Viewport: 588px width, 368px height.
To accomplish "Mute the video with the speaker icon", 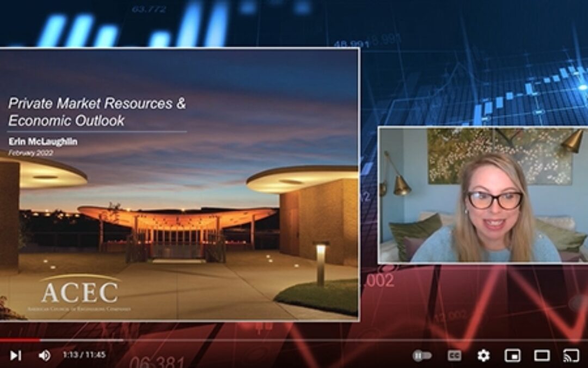I will (44, 355).
